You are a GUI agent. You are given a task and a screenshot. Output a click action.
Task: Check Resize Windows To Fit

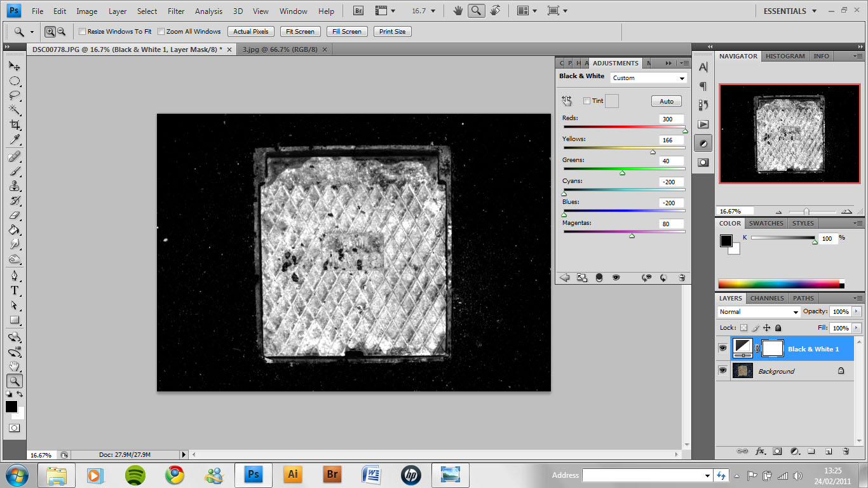[x=82, y=32]
